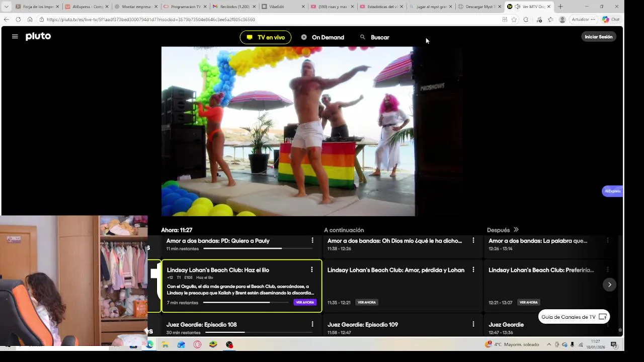Open File Explorer from taskbar
Screen dimensions: 644x362
click(165, 344)
